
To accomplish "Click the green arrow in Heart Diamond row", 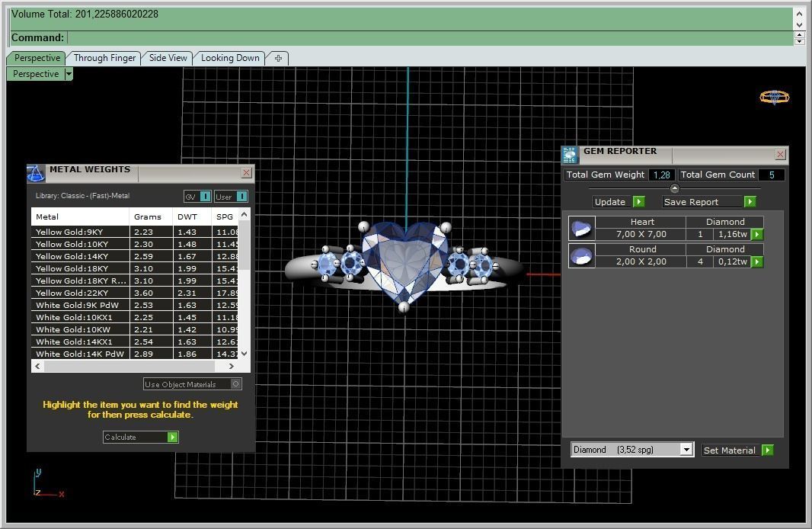I will click(757, 234).
